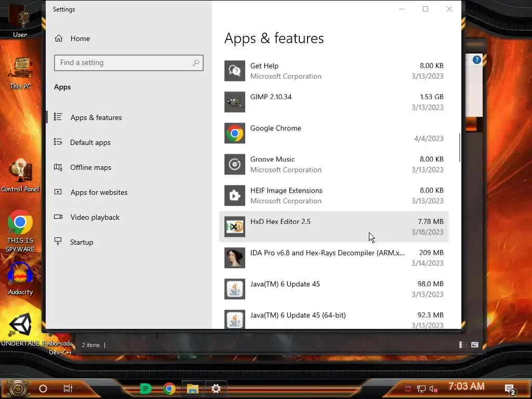Click the Java 6 Update 45 (64-bit) icon
Screen dimensions: 532x399
[234, 320]
